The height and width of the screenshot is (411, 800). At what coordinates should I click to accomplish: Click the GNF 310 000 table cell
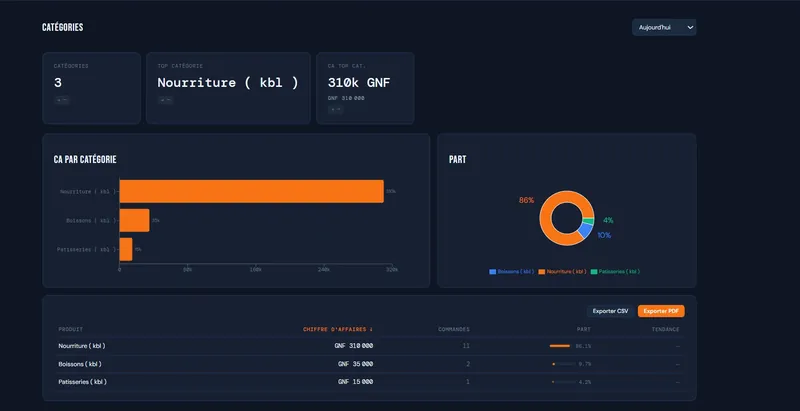[x=354, y=346]
